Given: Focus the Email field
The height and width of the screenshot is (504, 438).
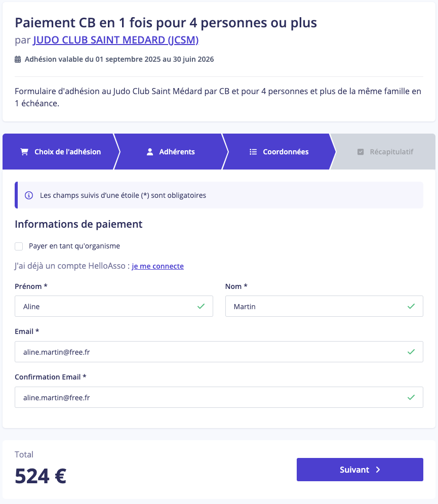Looking at the screenshot, I should 219,352.
